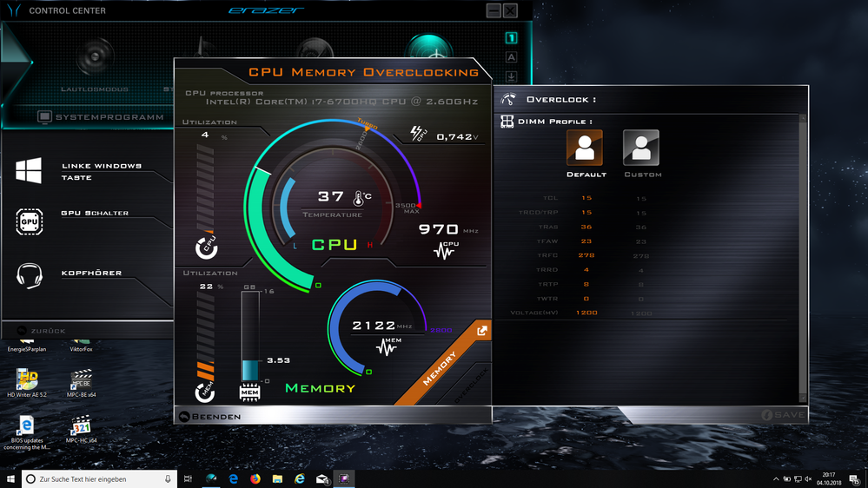Screen dimensions: 868x488
Task: Click the Kopfhörer headphone icon
Action: tap(30, 275)
